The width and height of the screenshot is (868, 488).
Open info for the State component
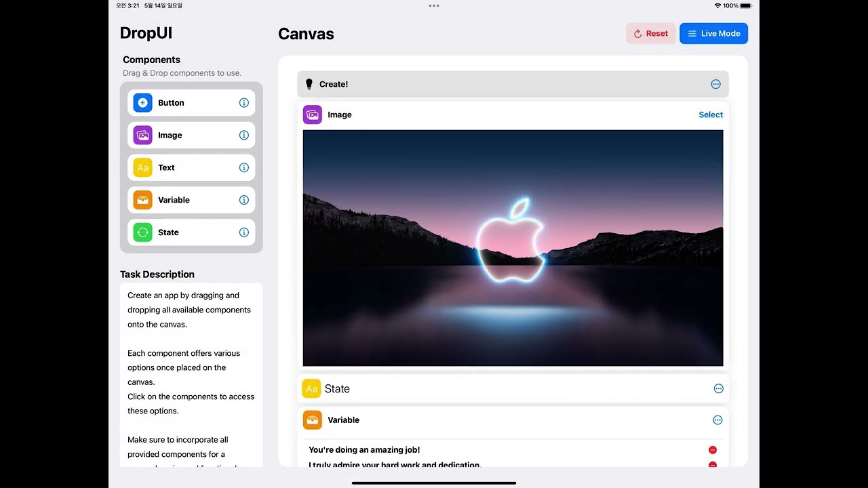(x=244, y=232)
